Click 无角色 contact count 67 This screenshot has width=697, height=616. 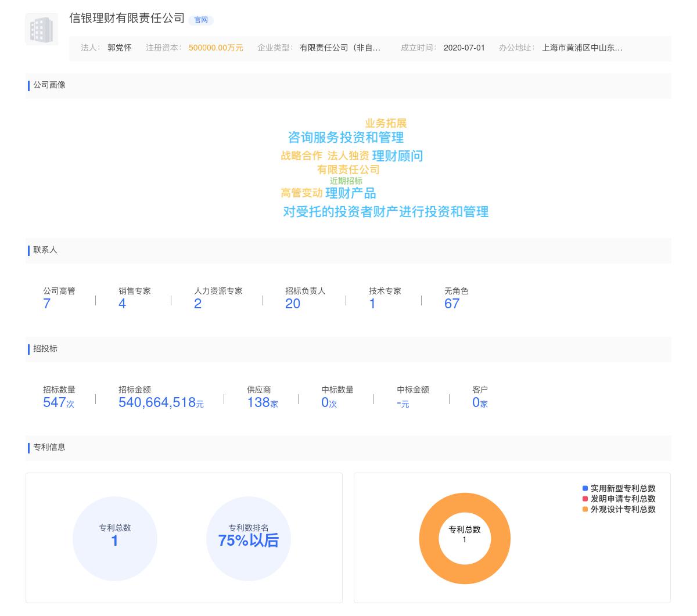(451, 304)
